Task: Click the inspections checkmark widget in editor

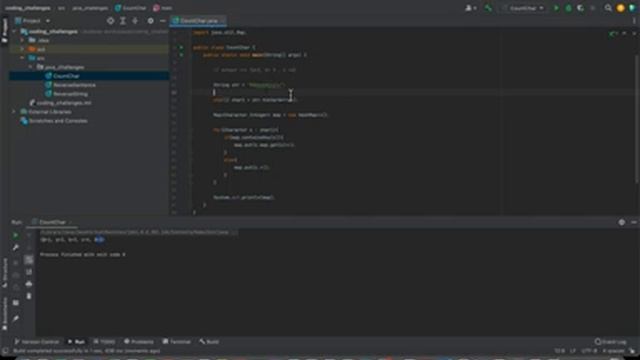Action: 613,33
